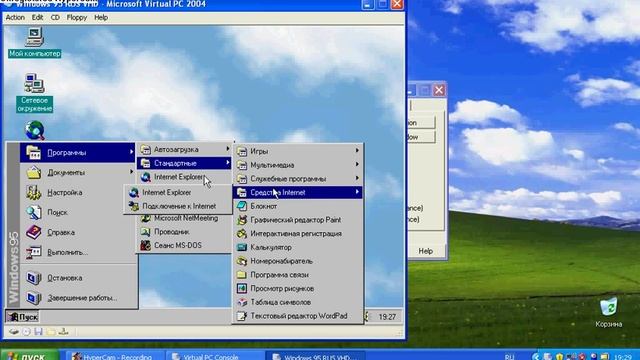Screen dimensions: 640x360
Task: Expand the Стандартные submenu
Action: tap(184, 163)
